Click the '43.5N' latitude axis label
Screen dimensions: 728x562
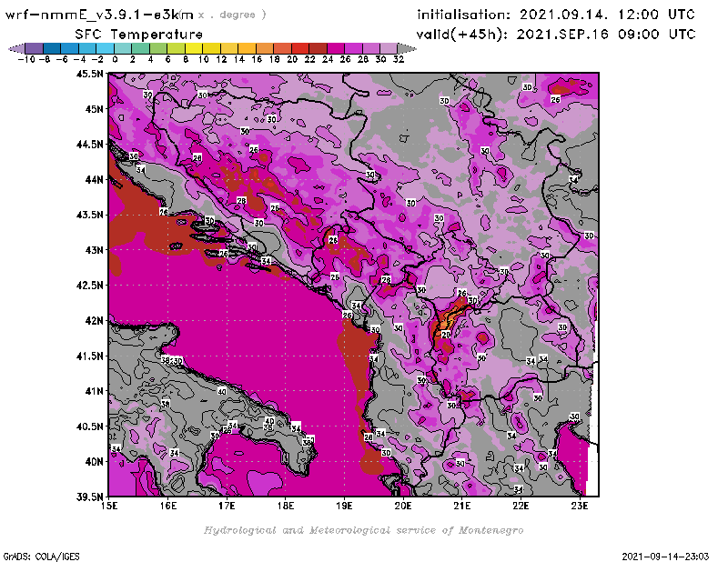[x=89, y=215]
